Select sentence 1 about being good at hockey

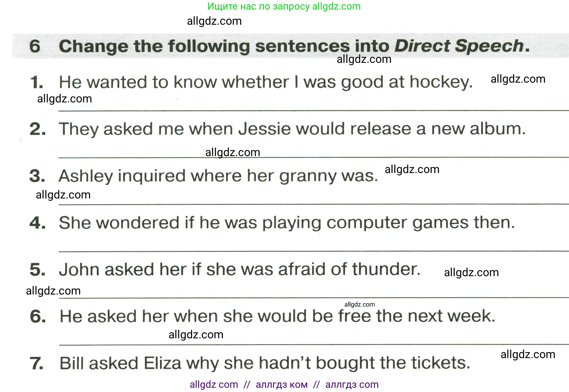(265, 82)
